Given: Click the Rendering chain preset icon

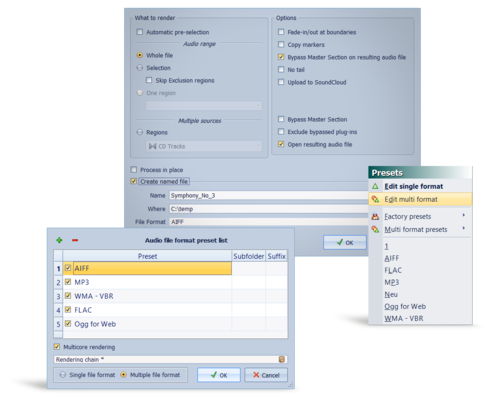Looking at the screenshot, I should pos(282,359).
